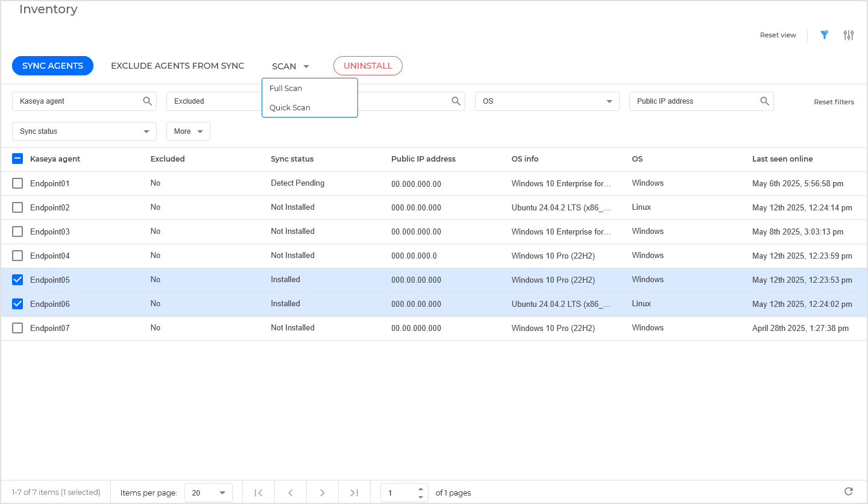The width and height of the screenshot is (868, 504).
Task: Open the column settings sliders icon
Action: (849, 35)
